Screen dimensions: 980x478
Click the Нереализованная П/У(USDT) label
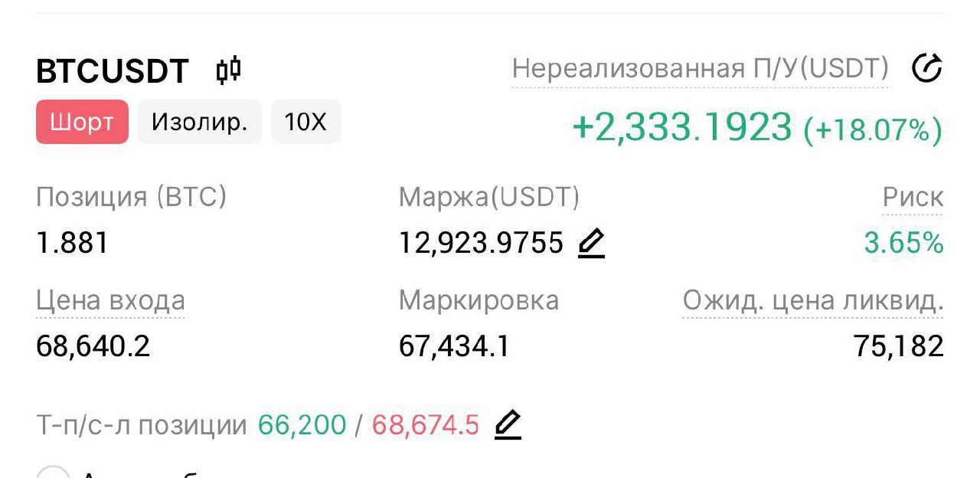700,69
